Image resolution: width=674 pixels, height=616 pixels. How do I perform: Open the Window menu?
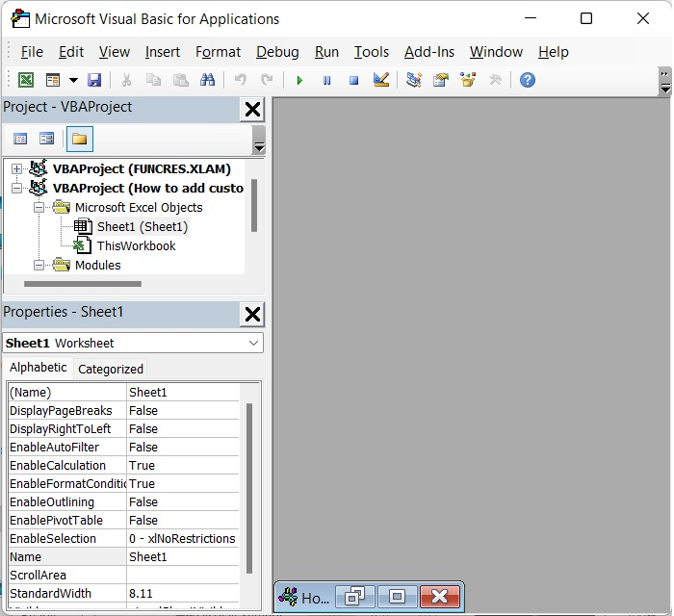pyautogui.click(x=496, y=52)
